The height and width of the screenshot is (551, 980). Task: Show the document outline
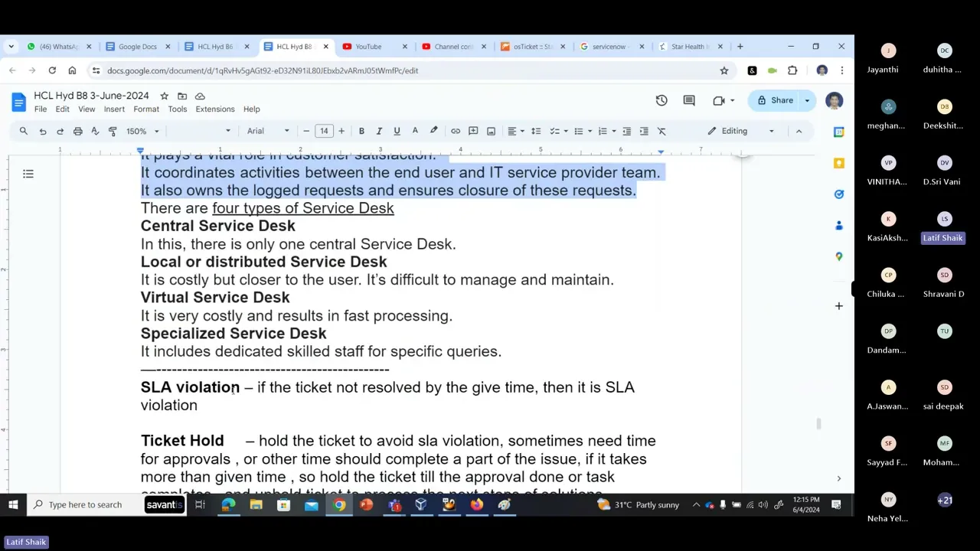pyautogui.click(x=28, y=174)
